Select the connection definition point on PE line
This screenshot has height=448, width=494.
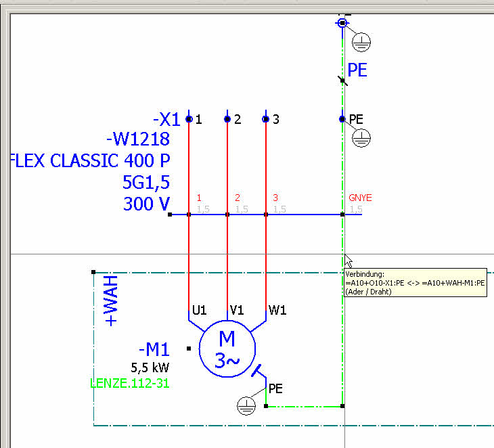point(342,81)
